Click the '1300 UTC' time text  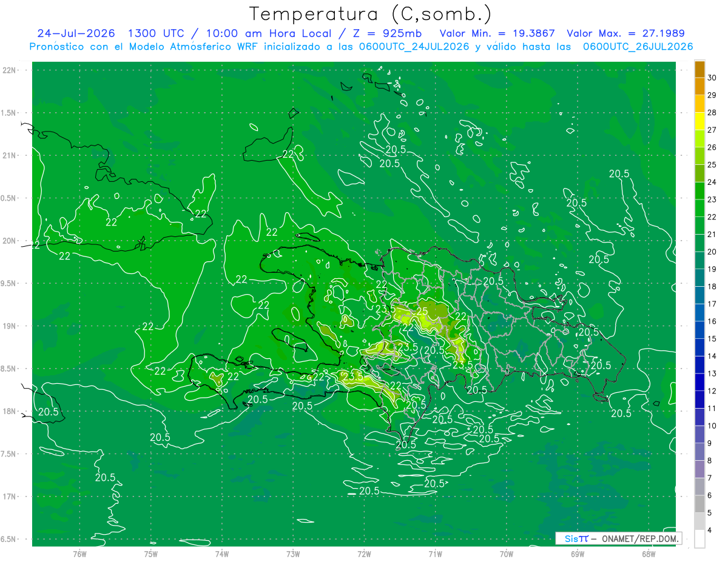click(x=155, y=33)
